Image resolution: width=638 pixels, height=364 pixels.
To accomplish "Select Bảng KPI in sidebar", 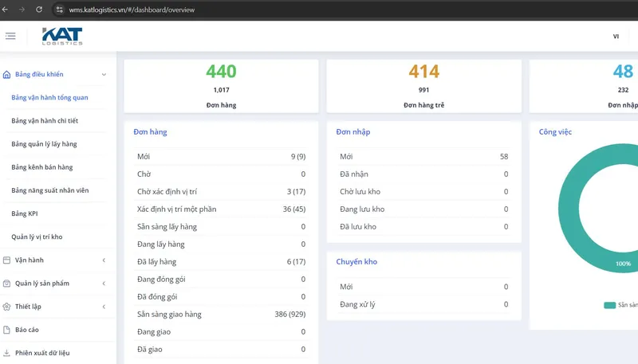I will pyautogui.click(x=25, y=213).
